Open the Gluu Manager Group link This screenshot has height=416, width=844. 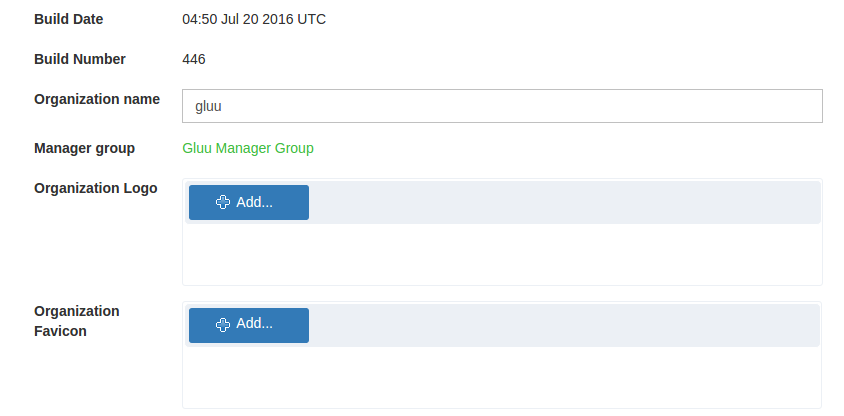[248, 148]
